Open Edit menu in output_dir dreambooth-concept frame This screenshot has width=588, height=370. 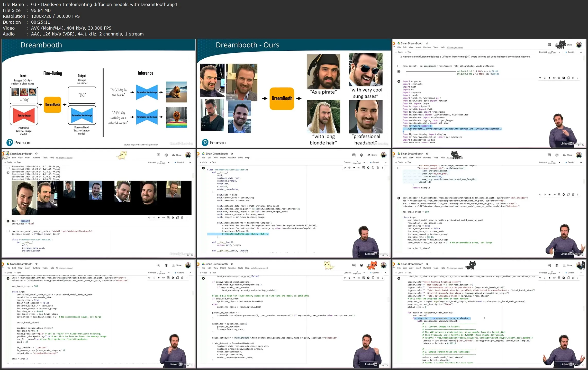click(x=14, y=268)
